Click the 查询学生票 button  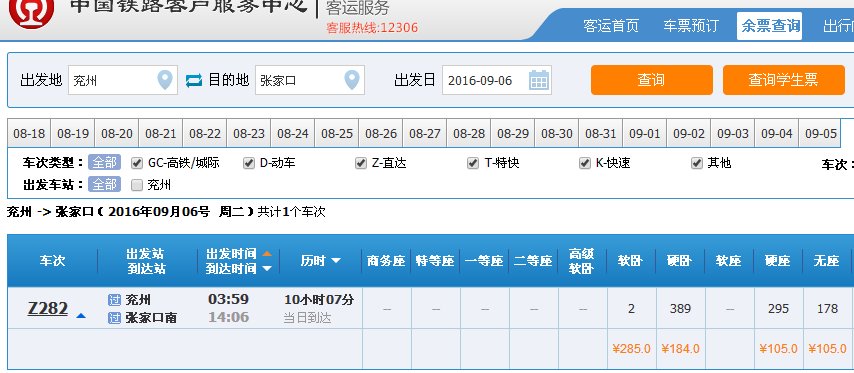784,80
